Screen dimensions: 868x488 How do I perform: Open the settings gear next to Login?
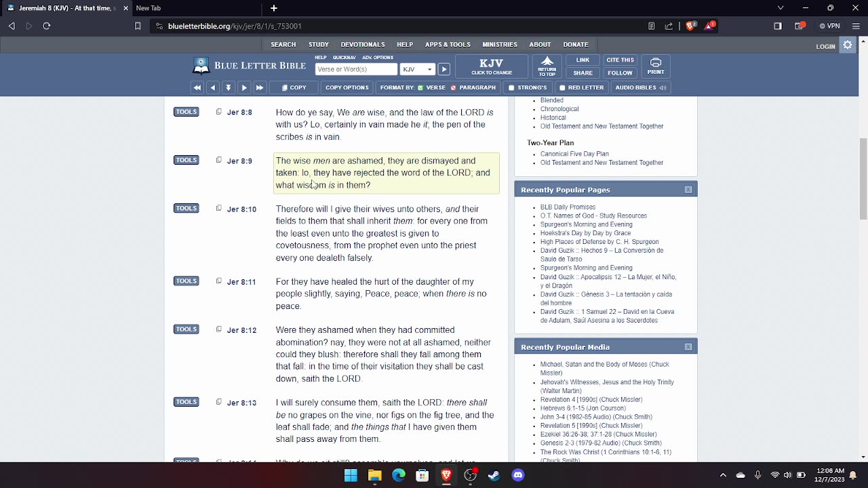(x=848, y=45)
